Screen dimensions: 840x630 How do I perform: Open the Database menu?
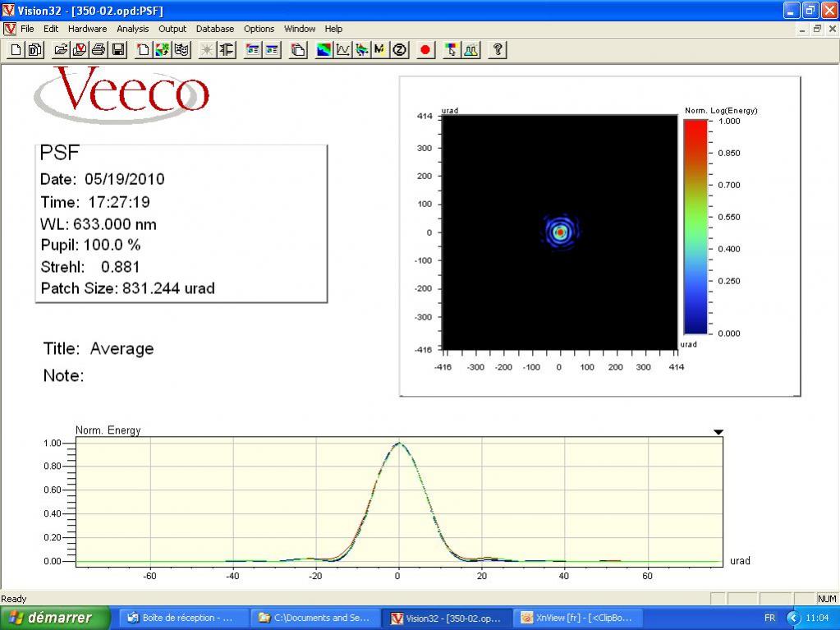(215, 29)
